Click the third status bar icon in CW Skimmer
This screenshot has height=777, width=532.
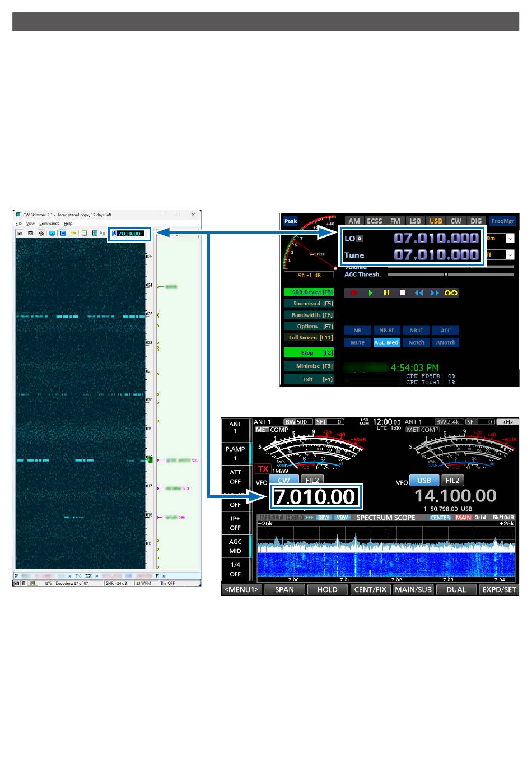32,583
